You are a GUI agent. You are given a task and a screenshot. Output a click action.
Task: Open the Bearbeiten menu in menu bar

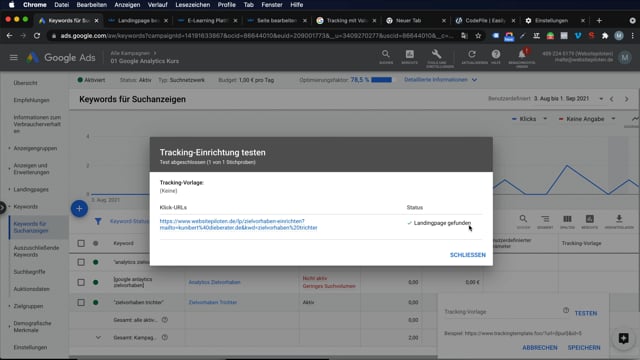pos(91,5)
